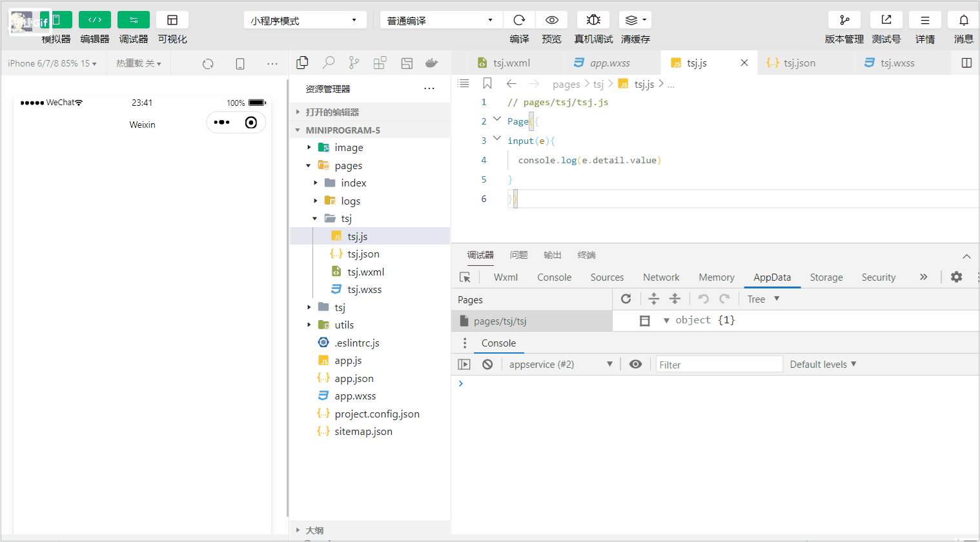Open the Messages (消息) bell icon
Viewport: 980px width, 542px height.
pos(964,20)
